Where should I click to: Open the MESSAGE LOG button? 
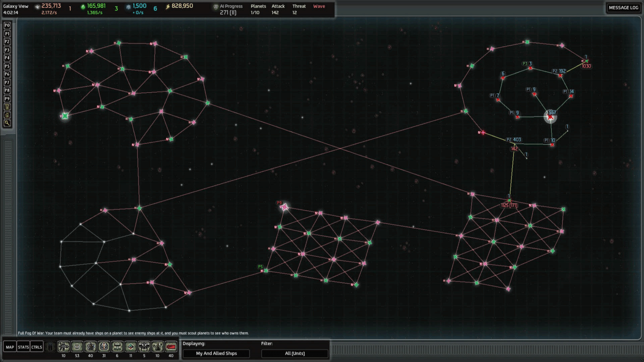624,7
